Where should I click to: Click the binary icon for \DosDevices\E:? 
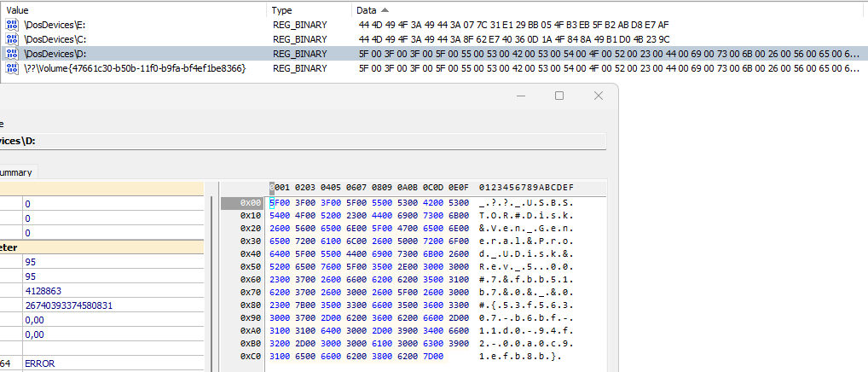click(11, 26)
